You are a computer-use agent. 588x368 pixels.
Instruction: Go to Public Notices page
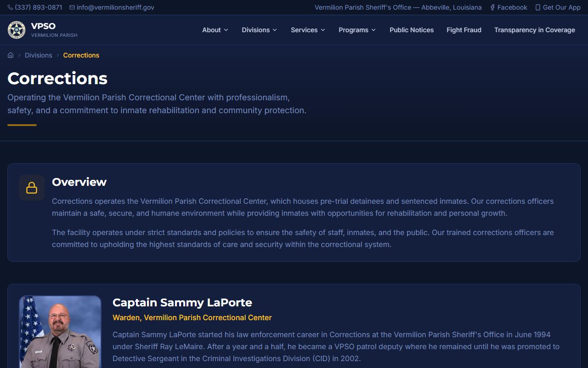point(412,30)
